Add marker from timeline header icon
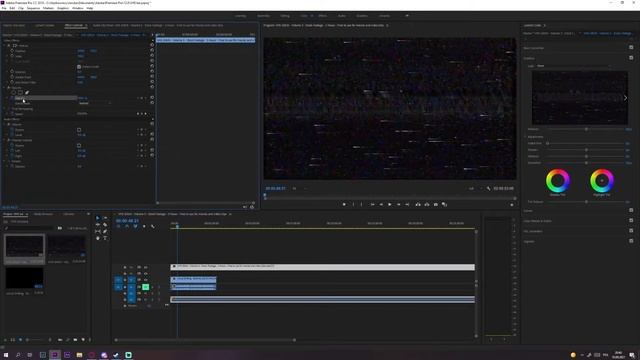 click(x=144, y=226)
